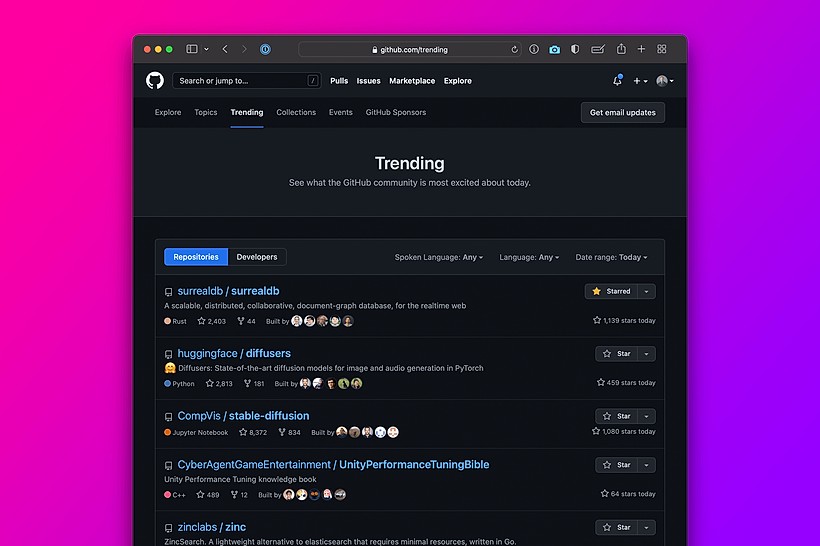This screenshot has width=820, height=546.
Task: Switch to the Collections tab
Action: click(x=296, y=112)
